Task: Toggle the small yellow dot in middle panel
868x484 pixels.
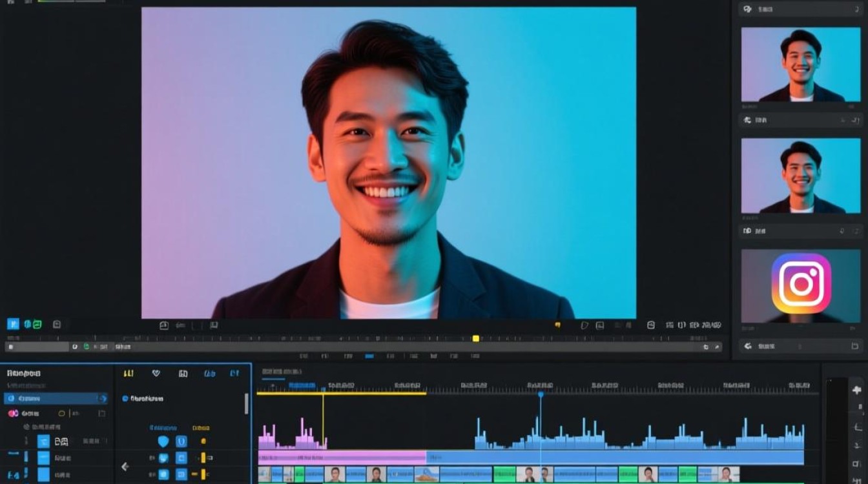Action: (203, 441)
